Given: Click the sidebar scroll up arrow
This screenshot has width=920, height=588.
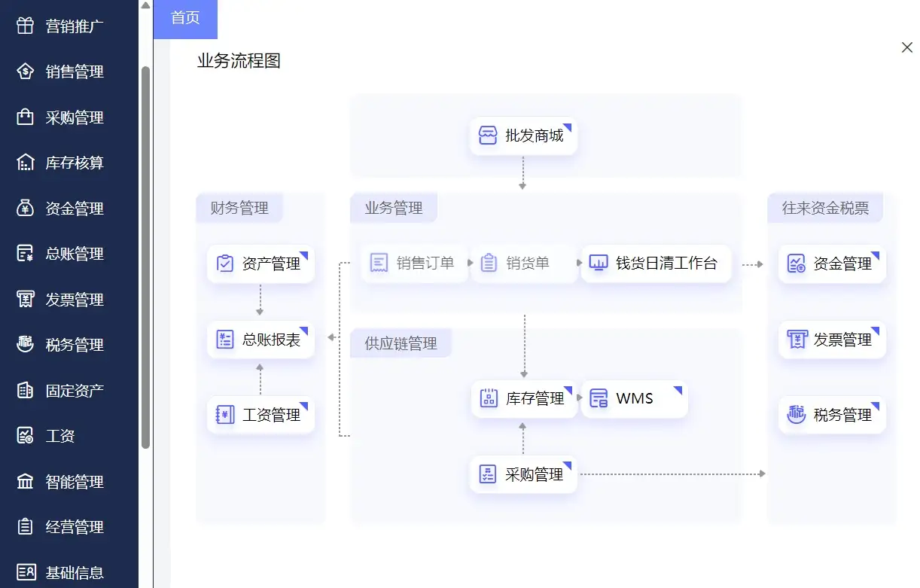Looking at the screenshot, I should (145, 6).
